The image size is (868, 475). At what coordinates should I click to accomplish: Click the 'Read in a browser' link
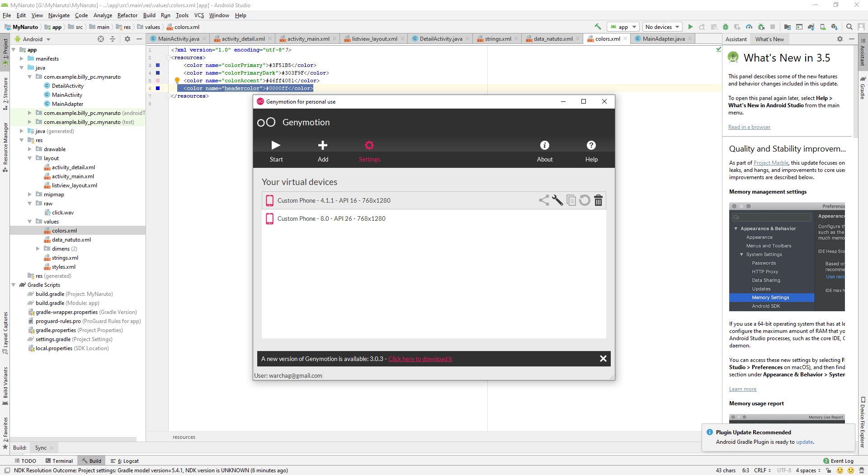[749, 127]
